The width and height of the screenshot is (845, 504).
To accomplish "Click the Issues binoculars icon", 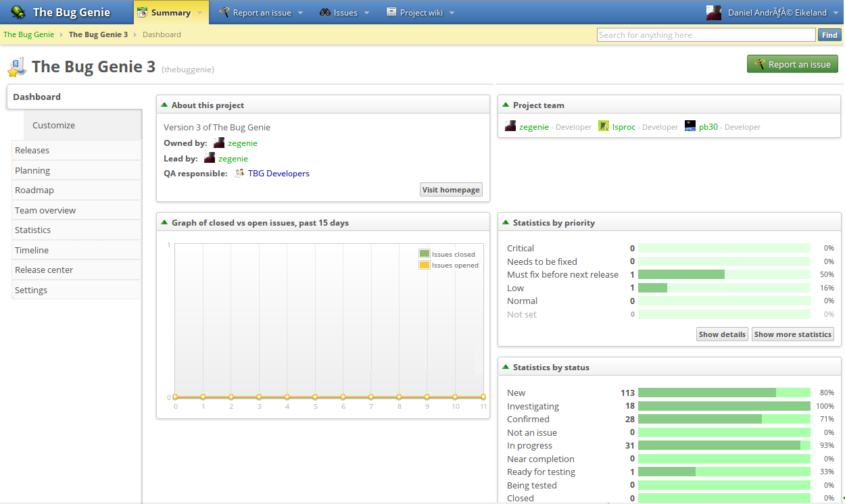I will (325, 12).
